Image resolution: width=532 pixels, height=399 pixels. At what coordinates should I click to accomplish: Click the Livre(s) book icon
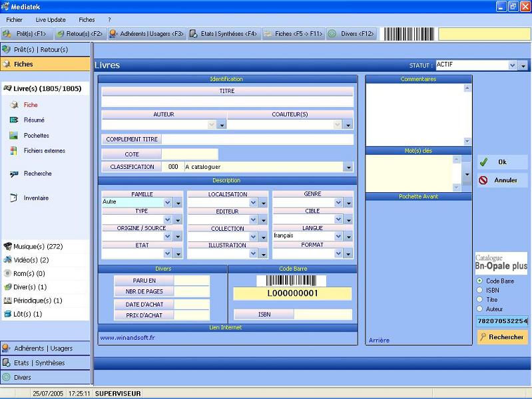tap(7, 88)
